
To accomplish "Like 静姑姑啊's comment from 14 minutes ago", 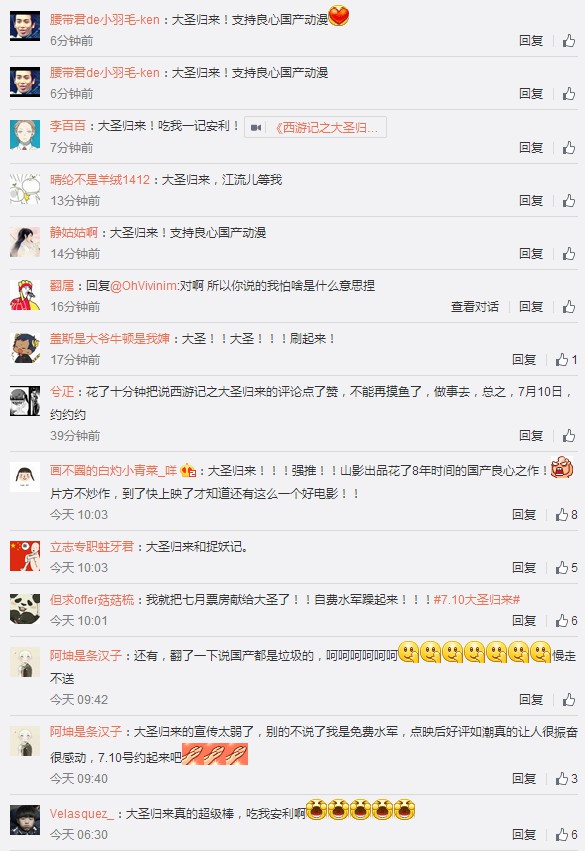I will [x=569, y=253].
